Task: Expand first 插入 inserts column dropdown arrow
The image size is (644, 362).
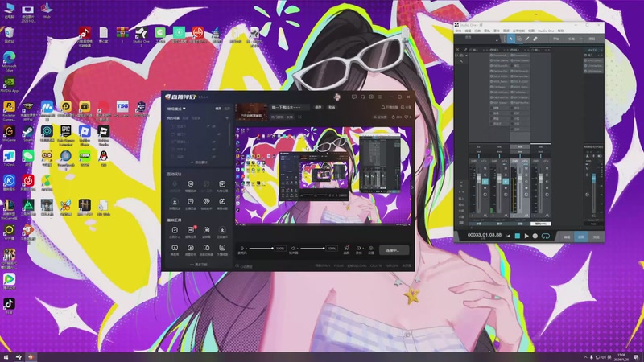Action: (484, 50)
